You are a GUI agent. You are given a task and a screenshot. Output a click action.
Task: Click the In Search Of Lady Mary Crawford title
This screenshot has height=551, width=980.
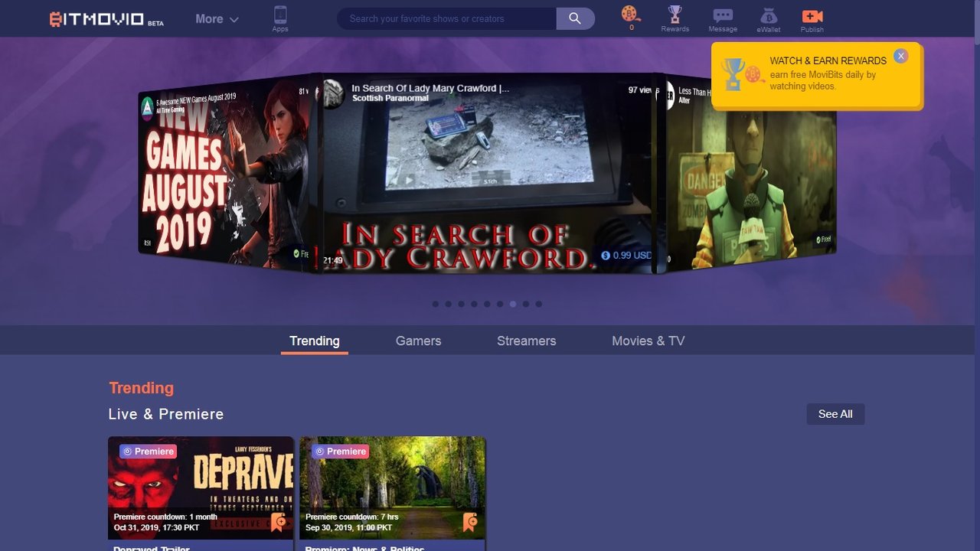(430, 88)
